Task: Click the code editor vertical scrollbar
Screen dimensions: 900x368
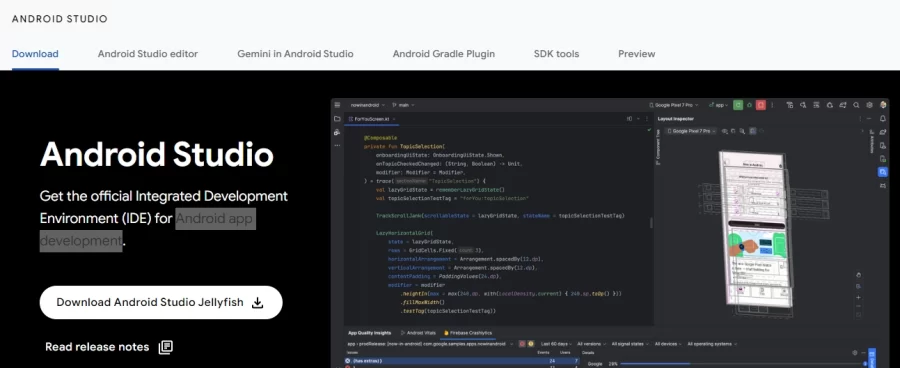Action: 651,223
